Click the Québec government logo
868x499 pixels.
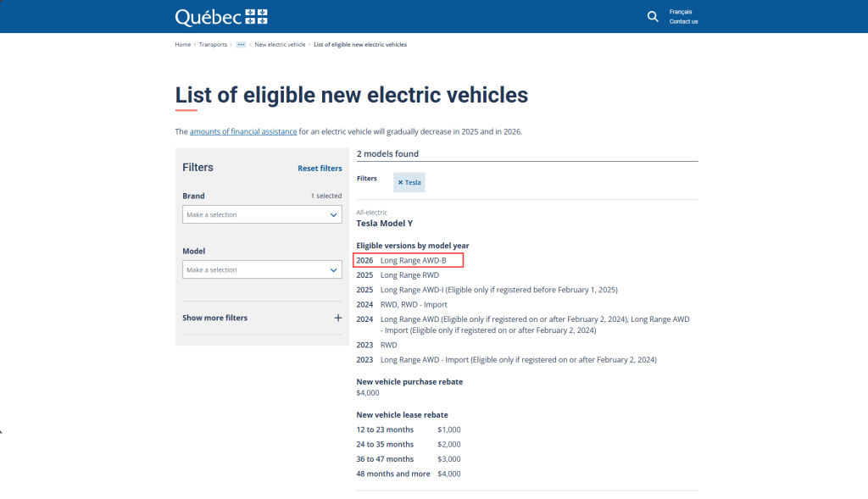coord(220,17)
